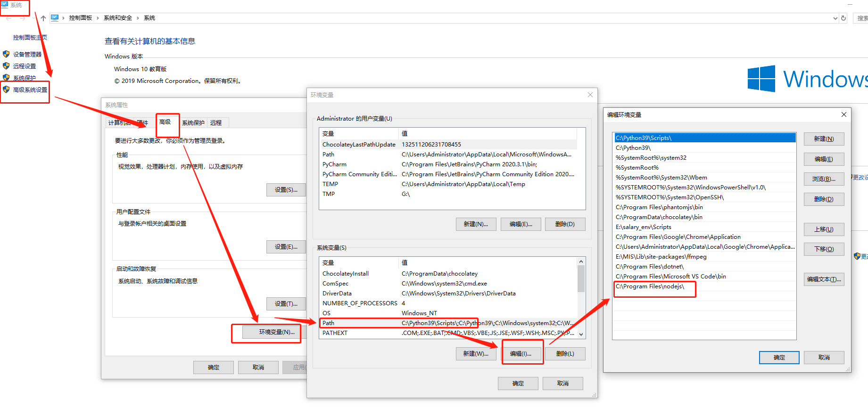
Task: Open the 设备管理器 link
Action: tap(27, 55)
